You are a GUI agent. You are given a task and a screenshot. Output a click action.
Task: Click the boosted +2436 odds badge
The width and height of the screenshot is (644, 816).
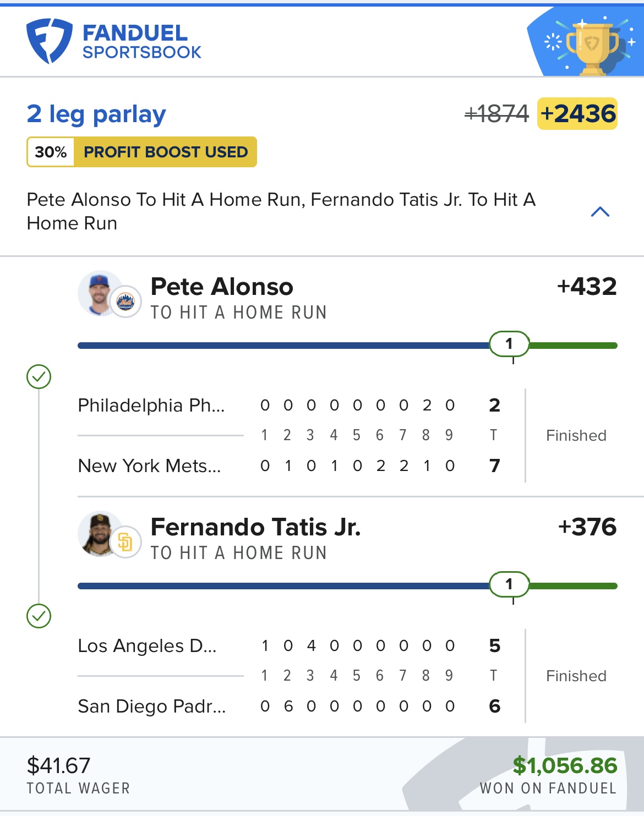pyautogui.click(x=577, y=114)
